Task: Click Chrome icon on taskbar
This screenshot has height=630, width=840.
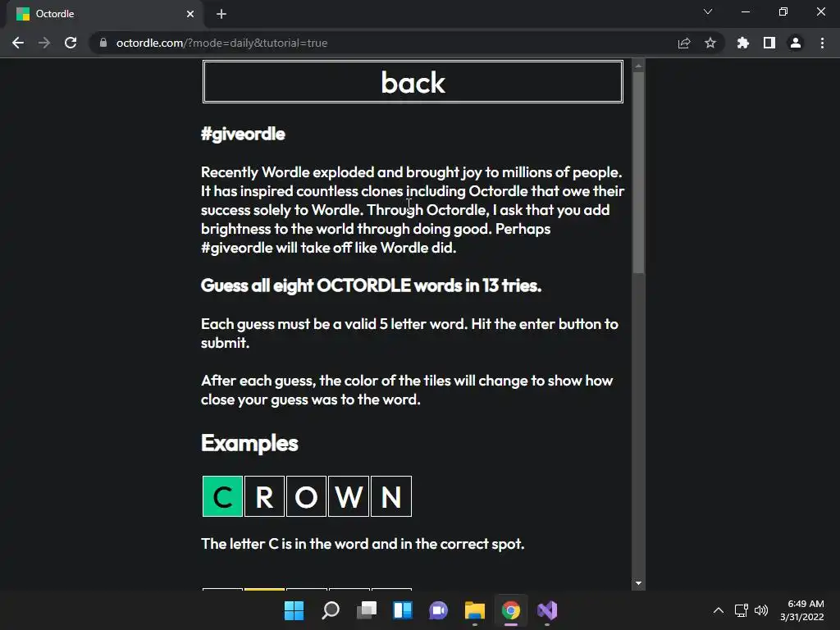Action: [510, 610]
